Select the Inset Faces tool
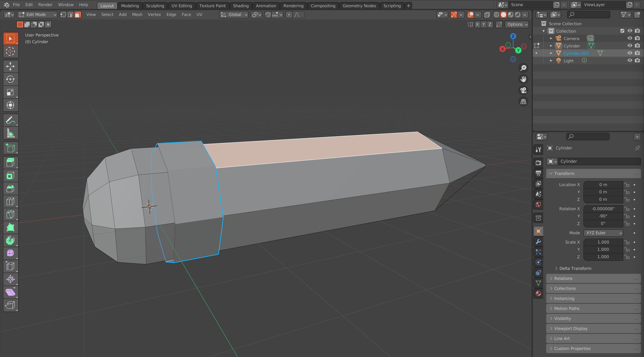The width and height of the screenshot is (644, 357). click(x=11, y=175)
